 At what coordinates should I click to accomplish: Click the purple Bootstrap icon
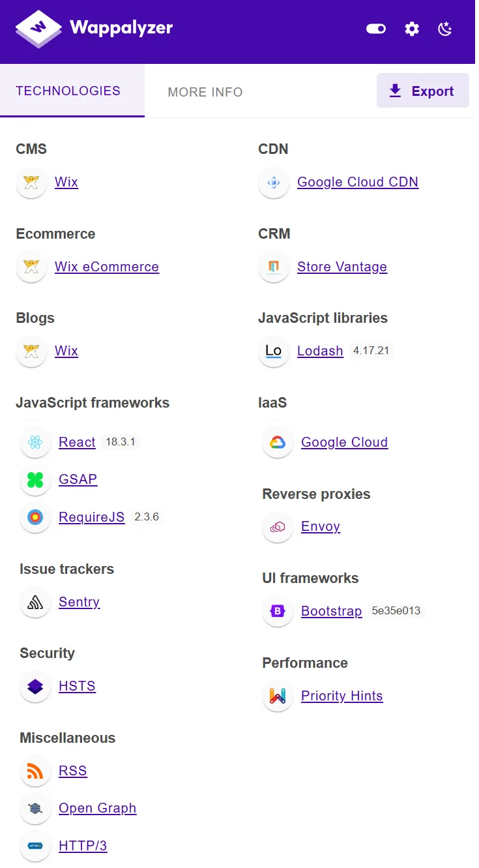pos(278,612)
